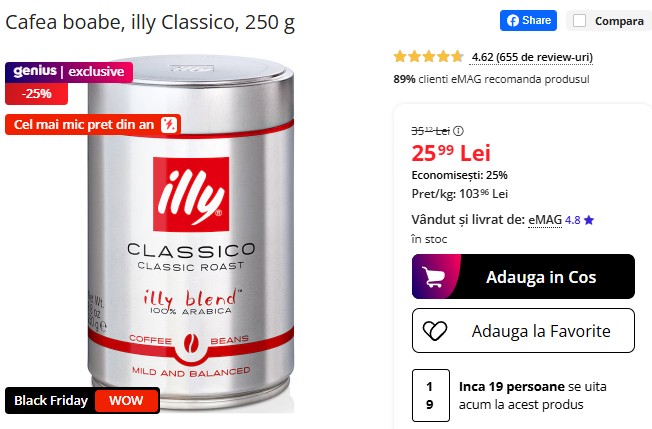The width and height of the screenshot is (652, 429).
Task: Click the heart icon for favorites
Action: pyautogui.click(x=435, y=331)
